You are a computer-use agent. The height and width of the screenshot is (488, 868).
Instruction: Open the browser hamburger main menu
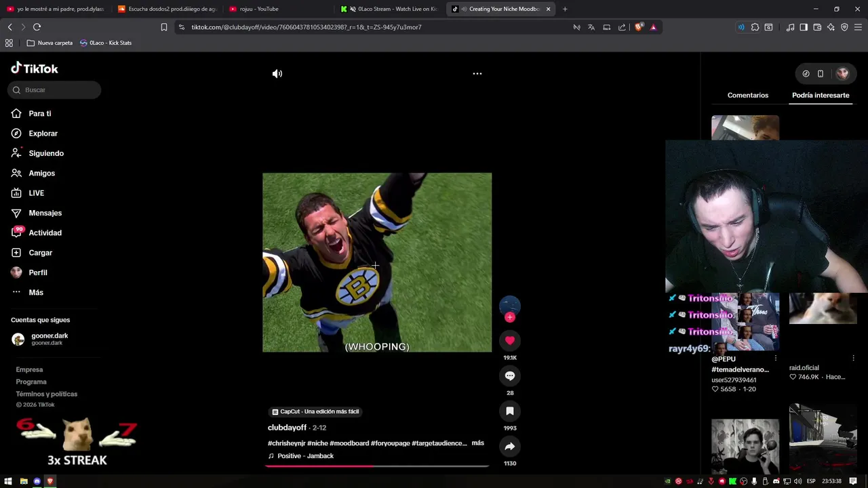[x=858, y=27]
